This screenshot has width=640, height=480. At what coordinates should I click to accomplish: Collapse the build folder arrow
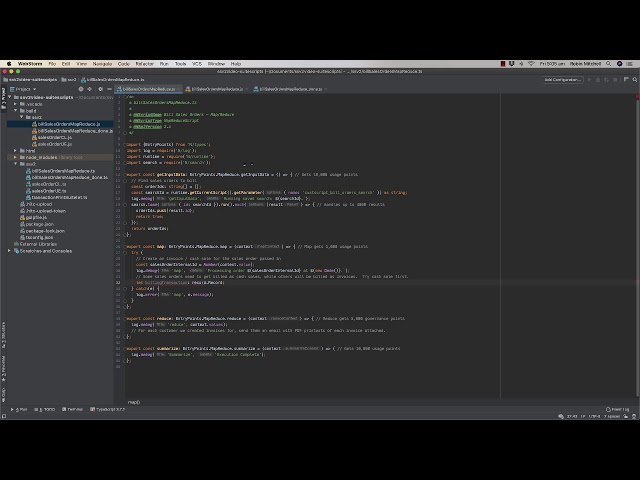16,110
